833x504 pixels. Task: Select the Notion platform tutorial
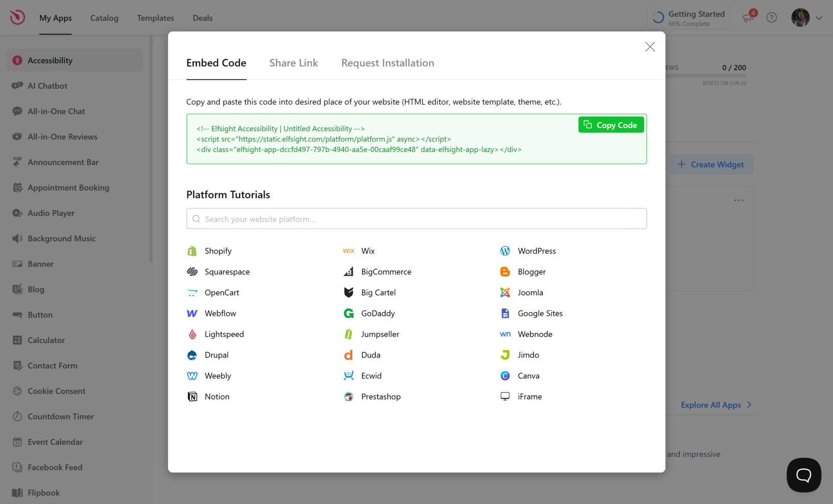pyautogui.click(x=217, y=396)
